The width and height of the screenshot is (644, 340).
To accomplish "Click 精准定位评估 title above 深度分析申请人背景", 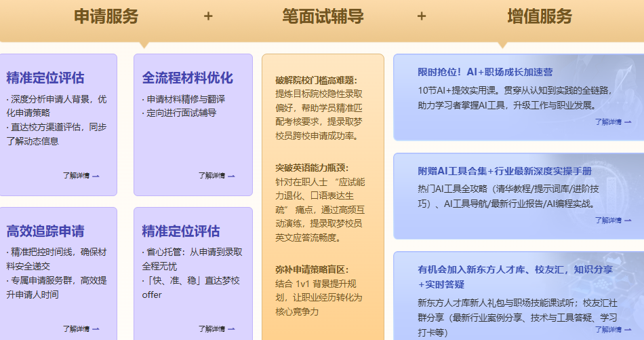I will pyautogui.click(x=45, y=77).
